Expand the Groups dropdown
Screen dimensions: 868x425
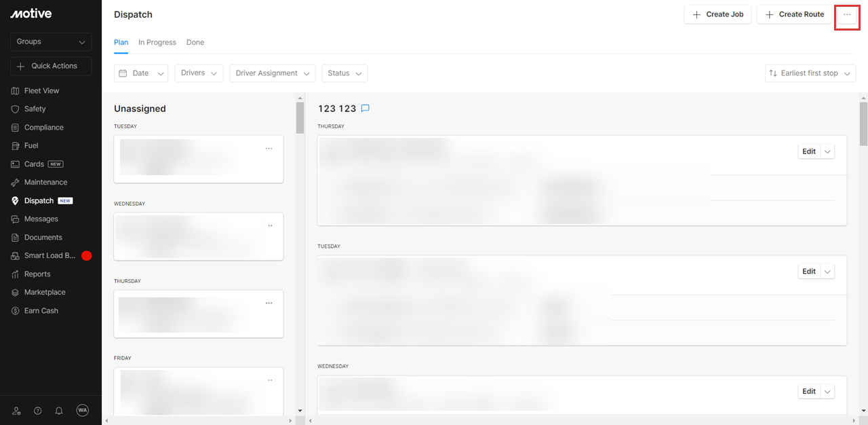51,41
